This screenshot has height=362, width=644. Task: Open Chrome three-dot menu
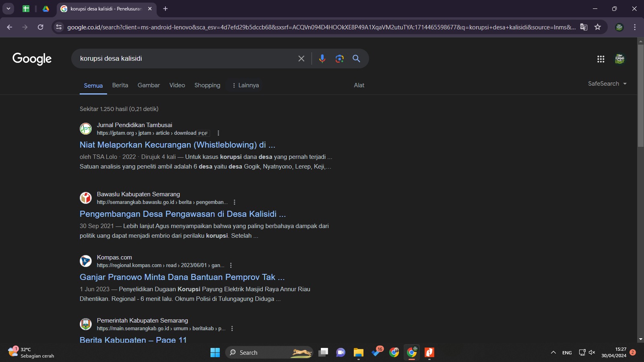[635, 27]
